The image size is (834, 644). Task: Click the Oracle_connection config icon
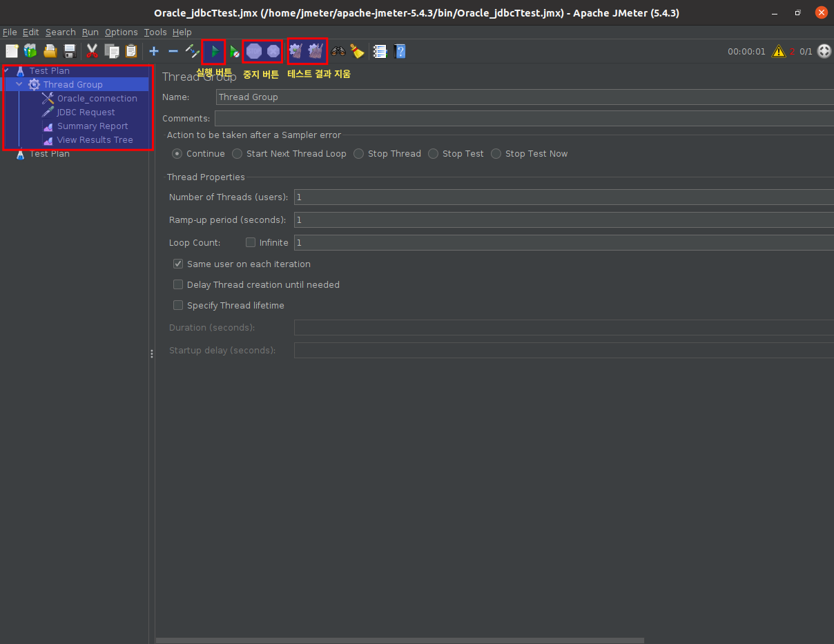[48, 98]
